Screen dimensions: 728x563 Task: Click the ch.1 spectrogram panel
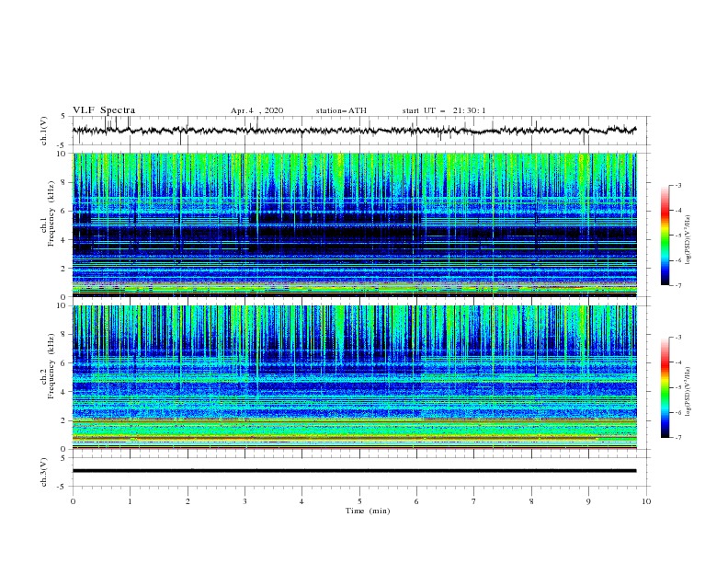(x=355, y=224)
